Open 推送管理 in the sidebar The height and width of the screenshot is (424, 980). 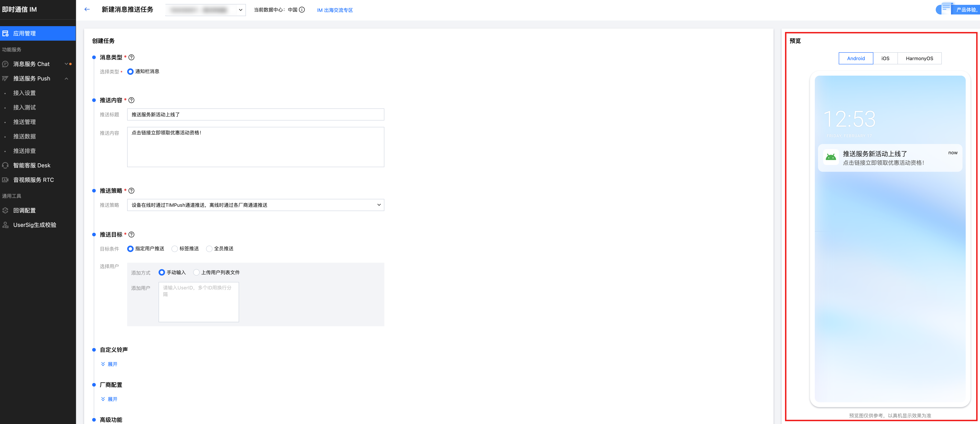[24, 122]
